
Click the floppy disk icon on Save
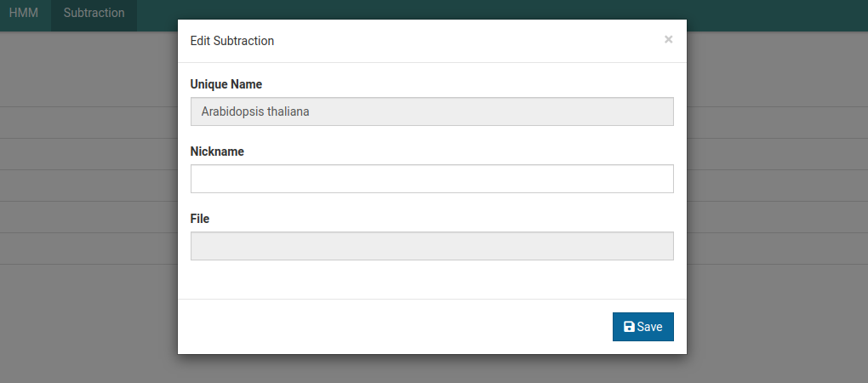629,327
